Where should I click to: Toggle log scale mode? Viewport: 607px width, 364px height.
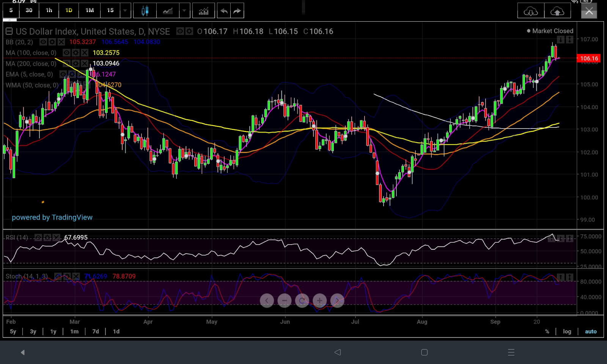click(x=567, y=331)
